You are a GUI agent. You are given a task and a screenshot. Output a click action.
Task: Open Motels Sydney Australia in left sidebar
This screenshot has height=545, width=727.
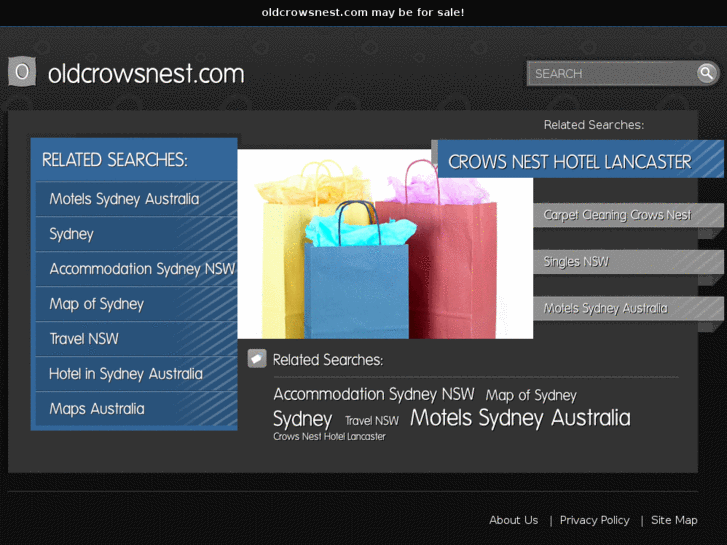coord(124,199)
